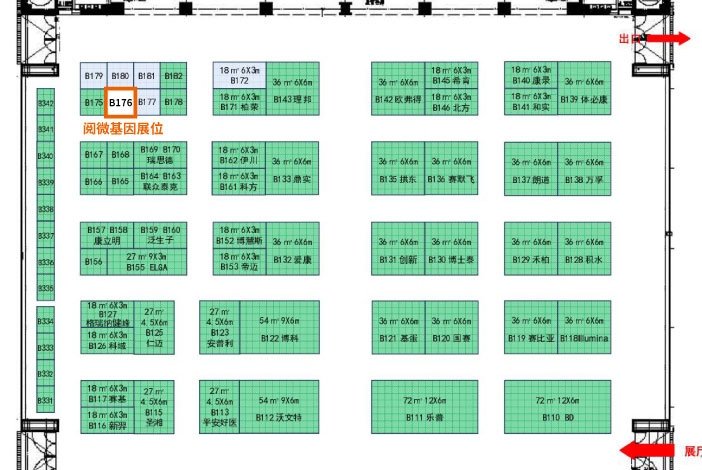Select booth B172 above B171
Image resolution: width=702 pixels, height=470 pixels.
point(238,75)
